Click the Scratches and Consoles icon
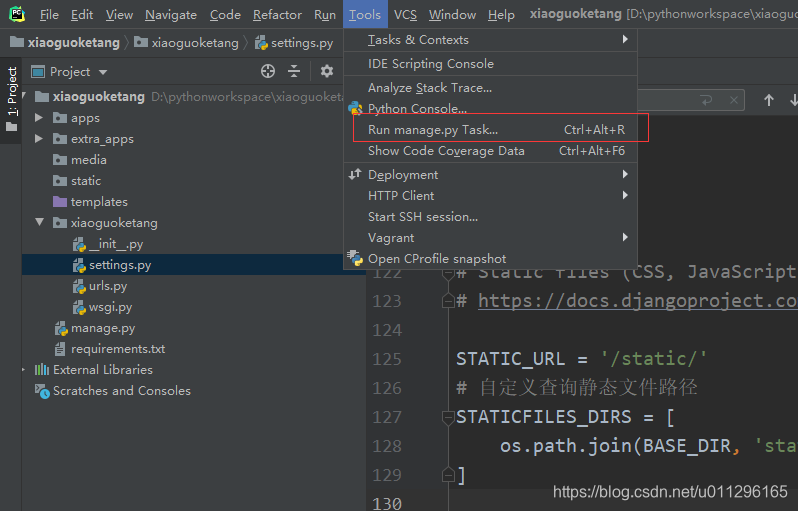Image resolution: width=798 pixels, height=511 pixels. [42, 391]
